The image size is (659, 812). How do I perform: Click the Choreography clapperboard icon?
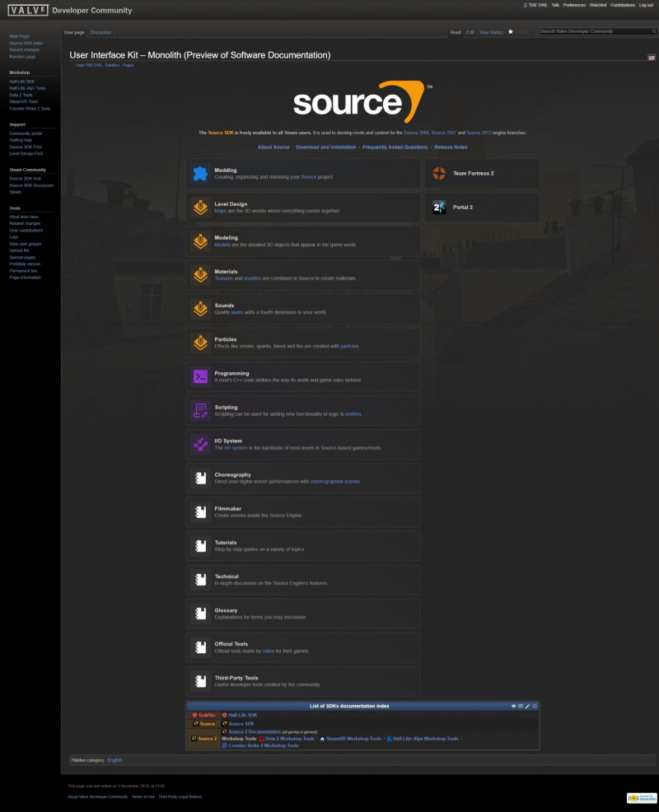199,478
